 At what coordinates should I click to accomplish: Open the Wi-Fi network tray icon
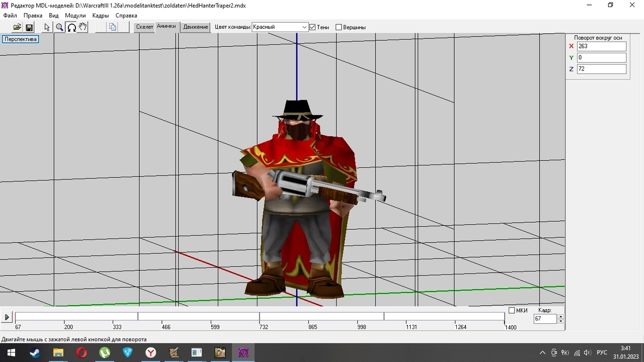pyautogui.click(x=577, y=352)
